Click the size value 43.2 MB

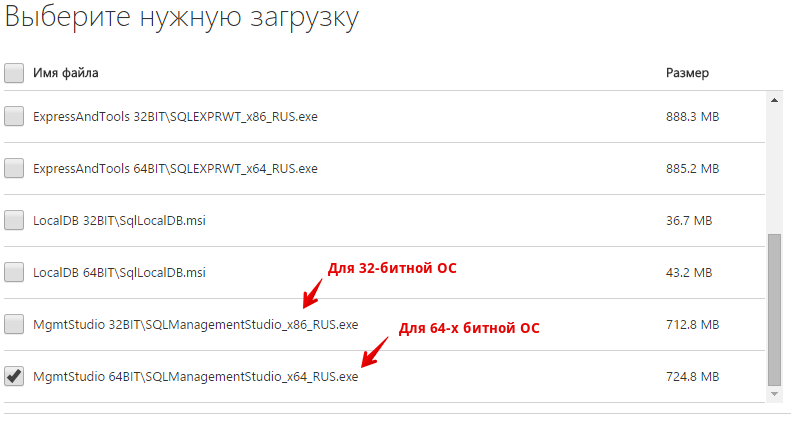tap(689, 273)
